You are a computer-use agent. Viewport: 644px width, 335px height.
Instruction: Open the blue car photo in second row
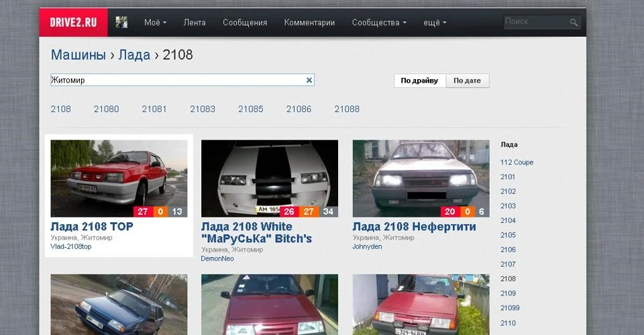[119, 305]
